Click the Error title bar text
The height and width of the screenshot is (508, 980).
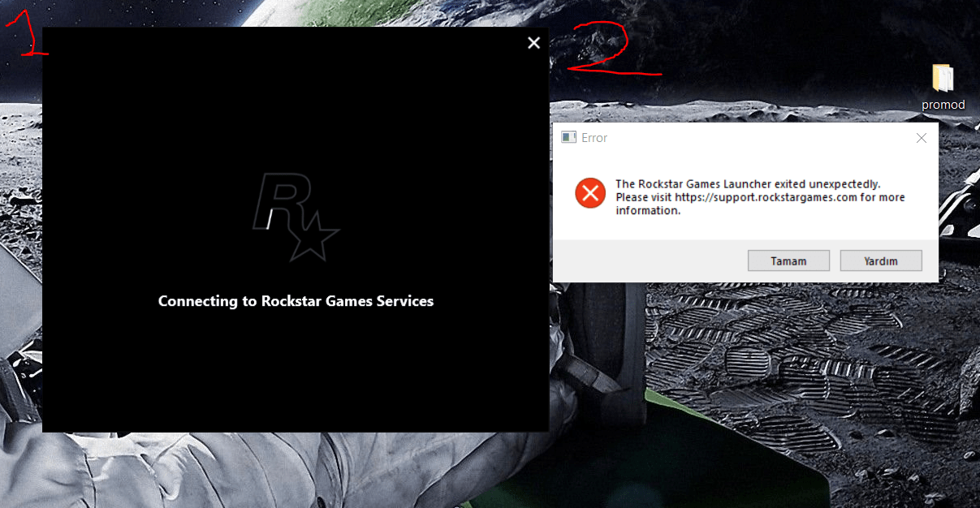(x=594, y=138)
